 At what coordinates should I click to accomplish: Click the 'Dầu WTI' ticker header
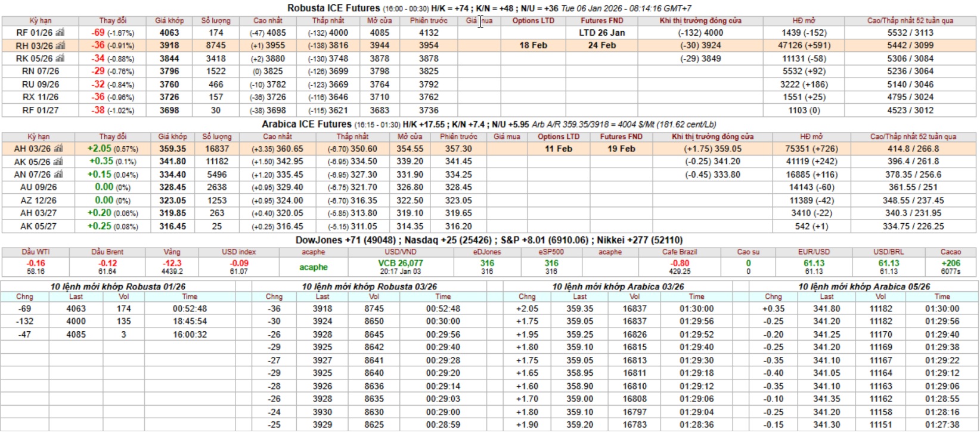coord(36,252)
